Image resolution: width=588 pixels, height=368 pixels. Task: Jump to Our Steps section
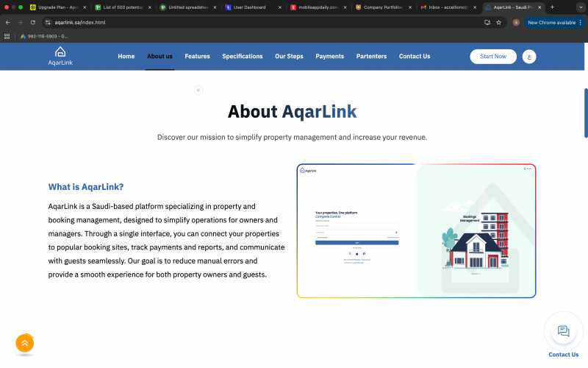pos(289,57)
